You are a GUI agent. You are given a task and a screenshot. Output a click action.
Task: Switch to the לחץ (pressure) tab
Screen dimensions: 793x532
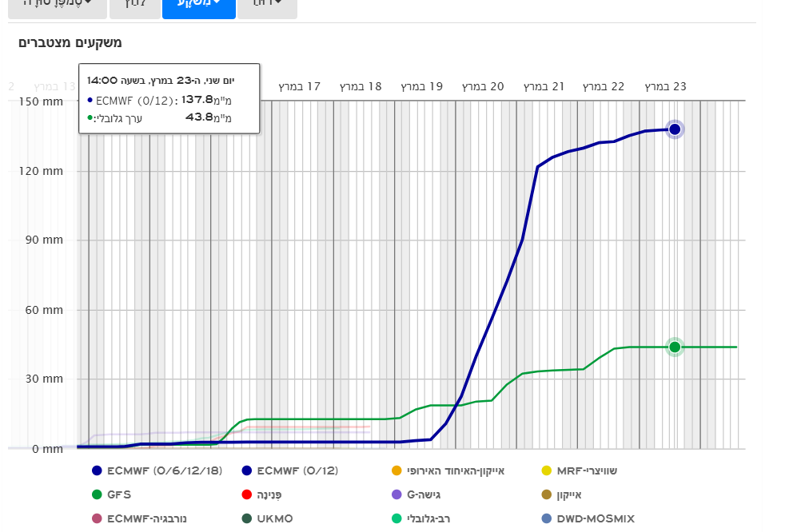click(133, 5)
